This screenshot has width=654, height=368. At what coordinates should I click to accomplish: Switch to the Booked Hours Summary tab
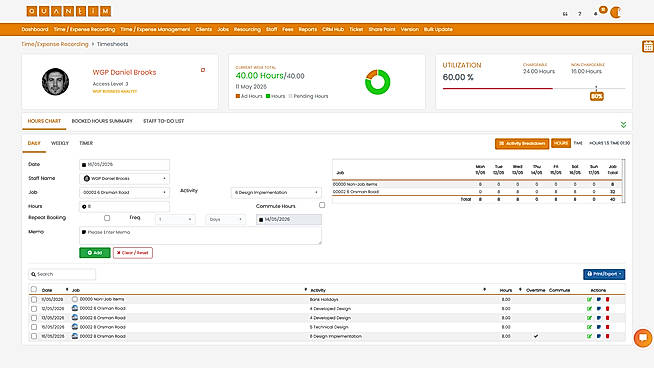[102, 121]
